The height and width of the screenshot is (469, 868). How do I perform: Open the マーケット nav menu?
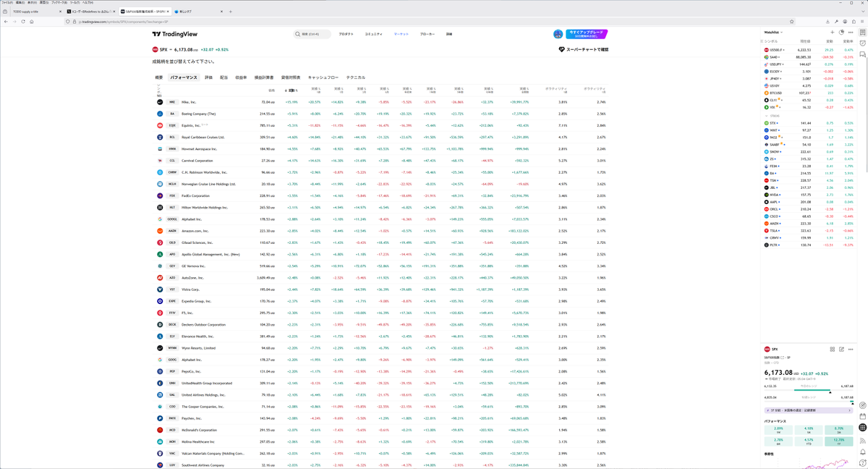tap(401, 34)
